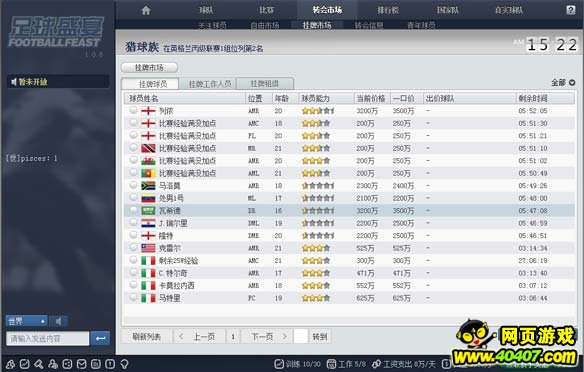The image size is (584, 372).
Task: Focus the chat message input field
Action: click(x=48, y=338)
